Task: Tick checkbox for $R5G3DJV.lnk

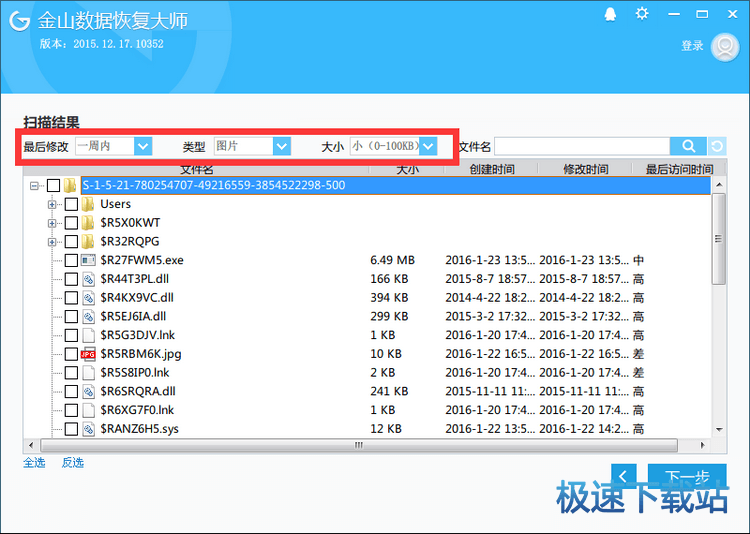Action: coord(71,335)
